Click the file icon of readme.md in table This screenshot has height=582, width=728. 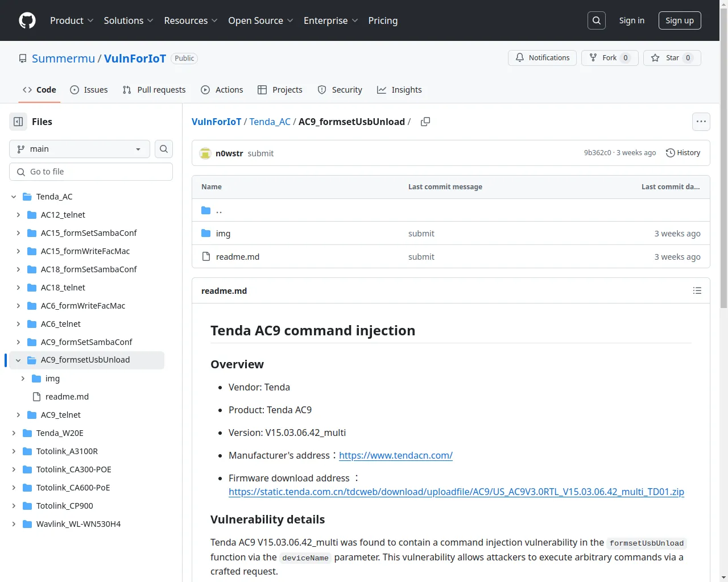206,256
